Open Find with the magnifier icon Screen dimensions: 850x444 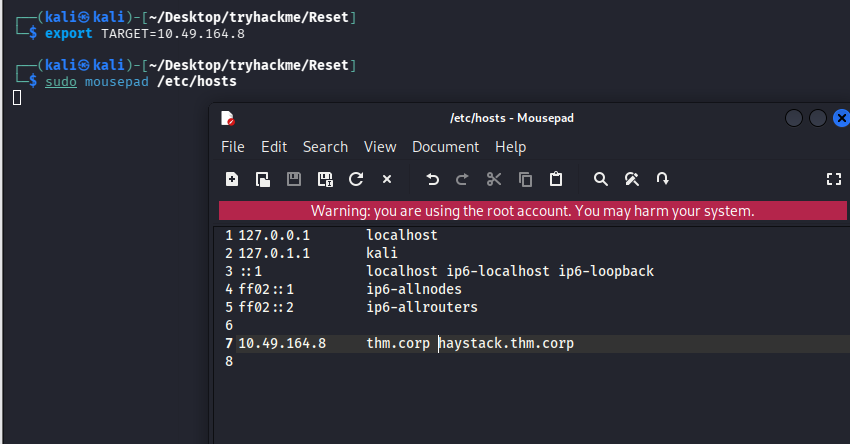pos(601,179)
